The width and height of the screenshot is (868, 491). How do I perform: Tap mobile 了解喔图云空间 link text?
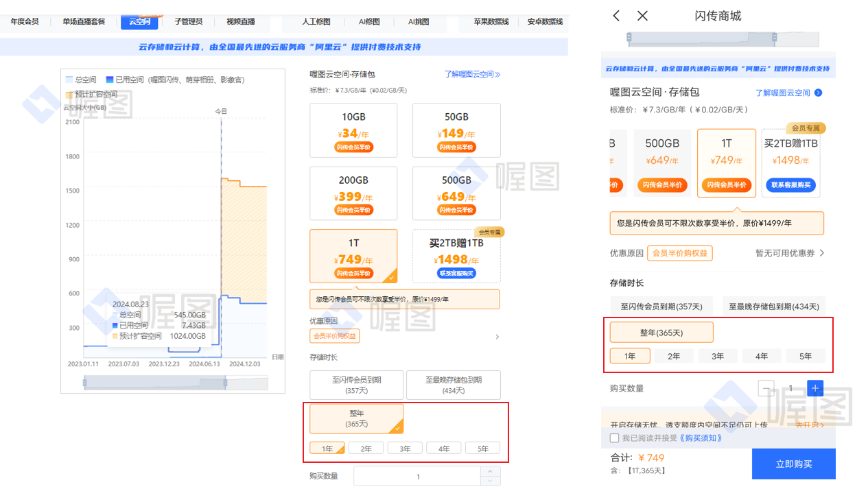(783, 93)
